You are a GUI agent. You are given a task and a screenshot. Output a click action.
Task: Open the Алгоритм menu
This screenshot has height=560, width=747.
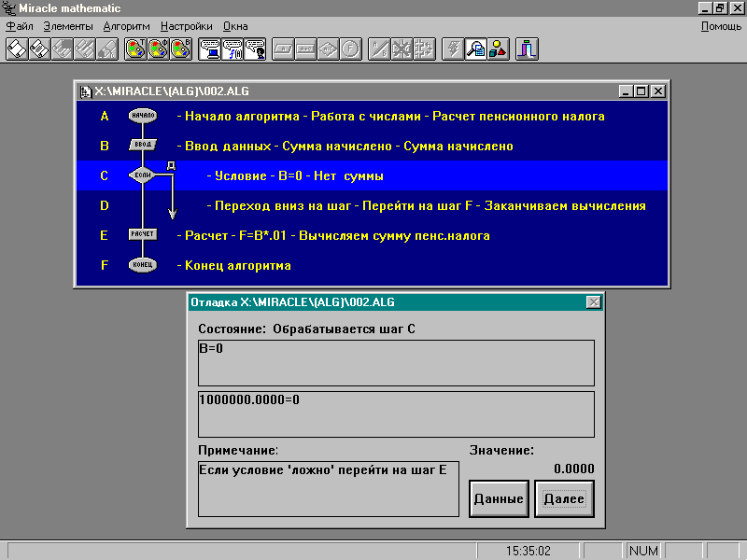point(126,26)
